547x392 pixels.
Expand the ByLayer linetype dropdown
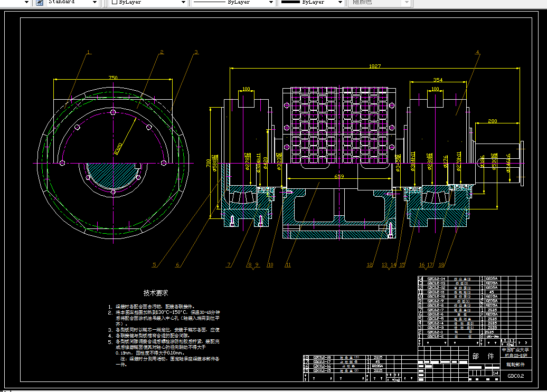click(x=271, y=3)
